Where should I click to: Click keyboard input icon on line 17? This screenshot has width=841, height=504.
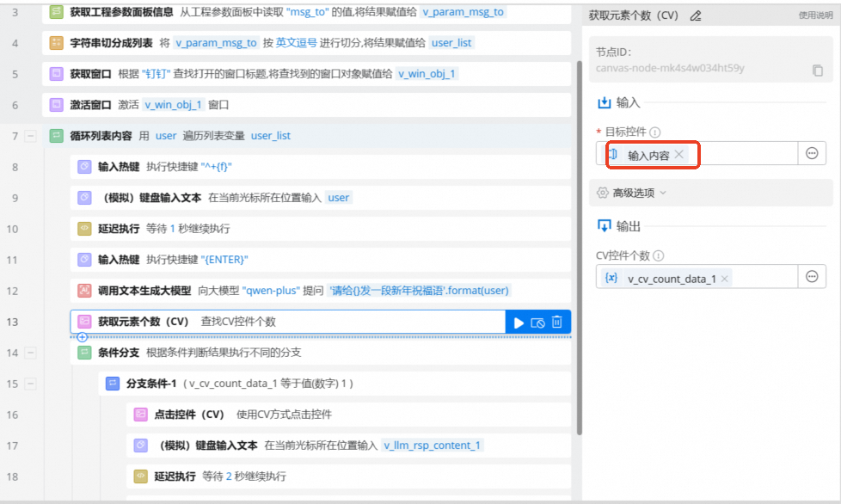coord(140,445)
